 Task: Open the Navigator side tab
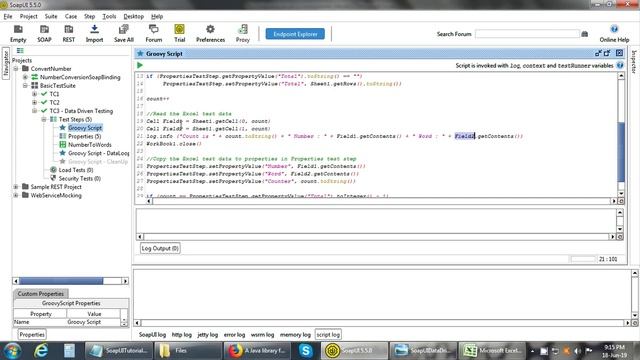coord(6,64)
